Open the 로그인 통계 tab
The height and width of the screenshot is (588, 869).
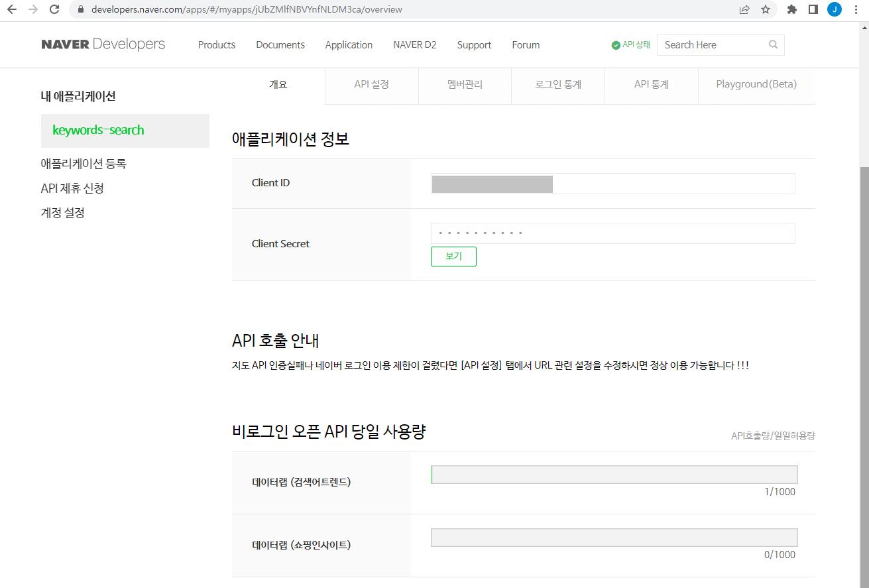pos(557,84)
